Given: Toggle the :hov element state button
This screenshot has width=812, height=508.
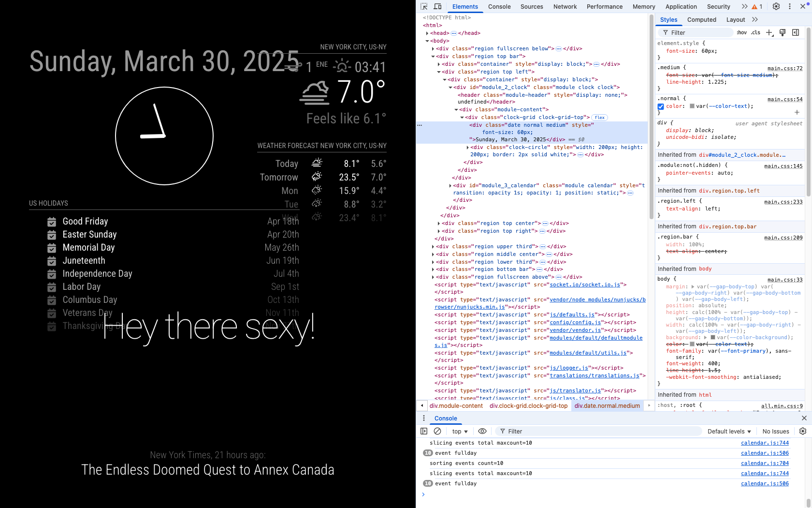Looking at the screenshot, I should (741, 32).
